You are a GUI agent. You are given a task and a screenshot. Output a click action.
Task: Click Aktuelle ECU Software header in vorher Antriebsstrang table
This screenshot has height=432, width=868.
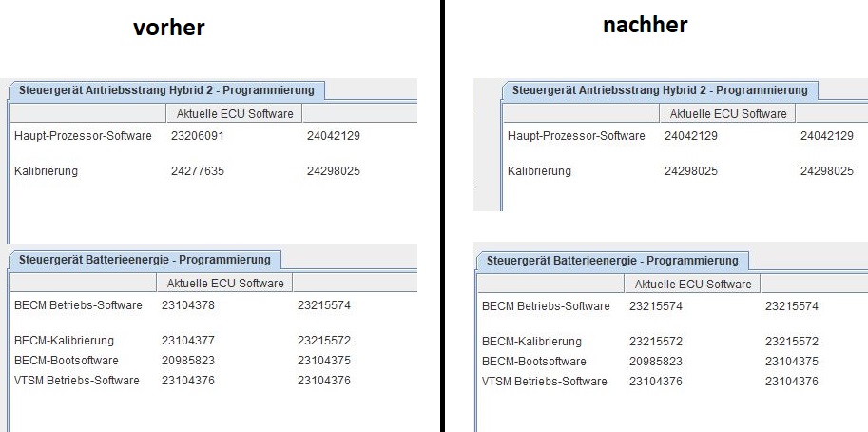tap(234, 114)
